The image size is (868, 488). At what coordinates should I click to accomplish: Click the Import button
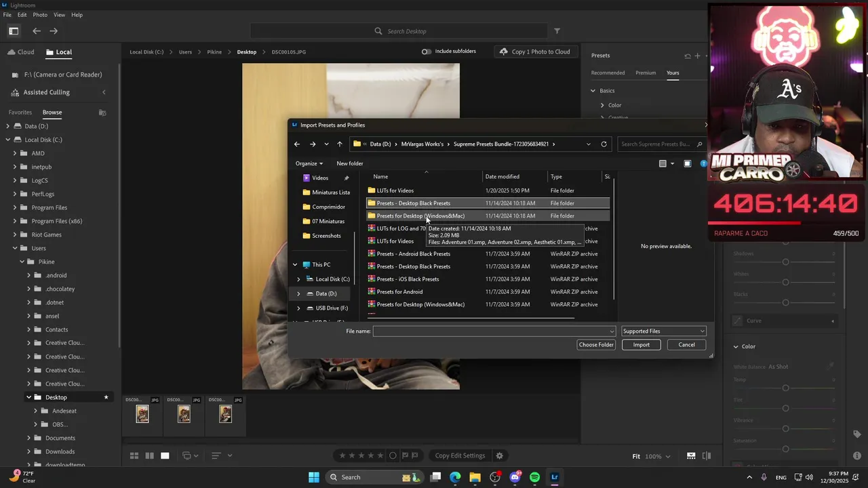[x=642, y=345]
